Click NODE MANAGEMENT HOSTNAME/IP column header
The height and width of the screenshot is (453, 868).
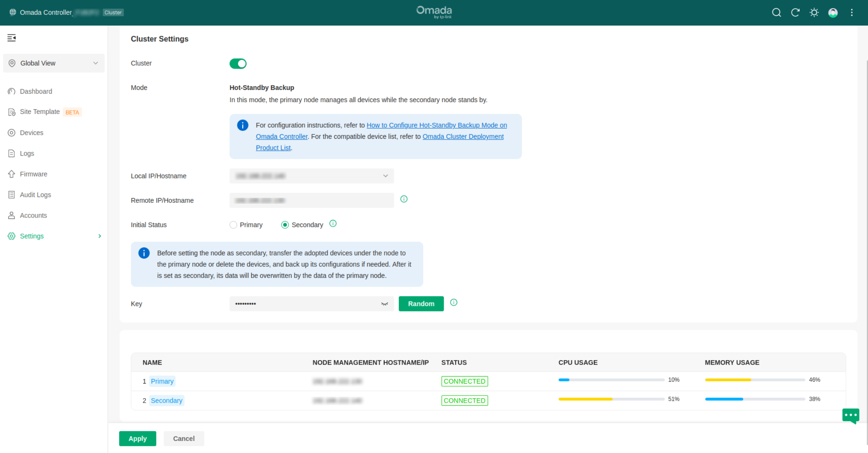pos(371,363)
